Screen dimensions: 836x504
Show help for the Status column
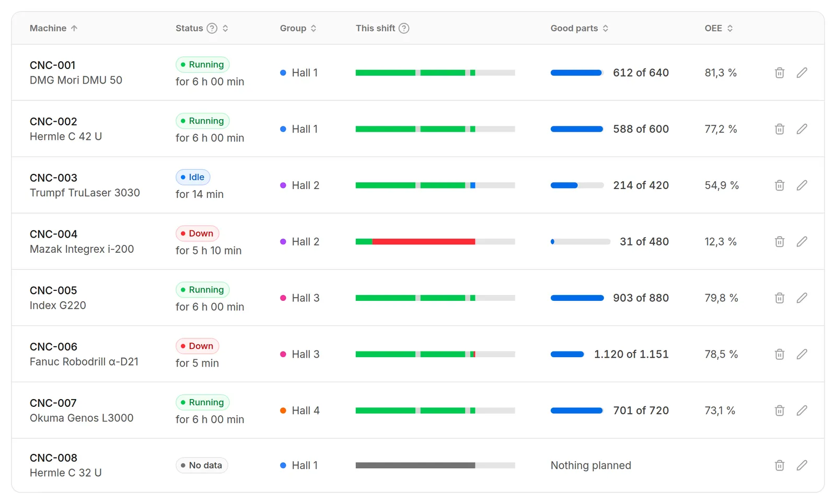[x=212, y=28]
